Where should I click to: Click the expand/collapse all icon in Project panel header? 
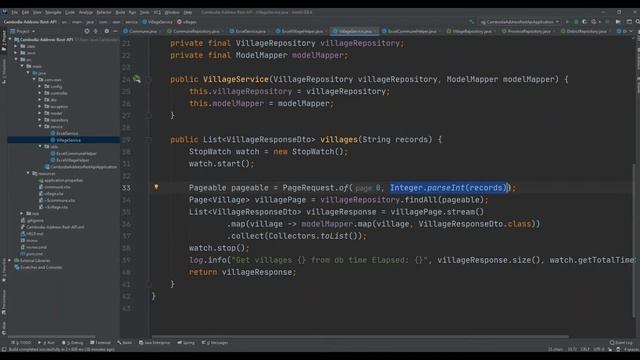[96, 31]
